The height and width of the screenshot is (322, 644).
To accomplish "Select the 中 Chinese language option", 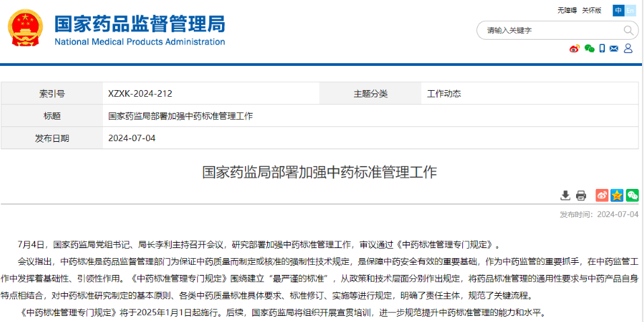I will click(x=618, y=10).
